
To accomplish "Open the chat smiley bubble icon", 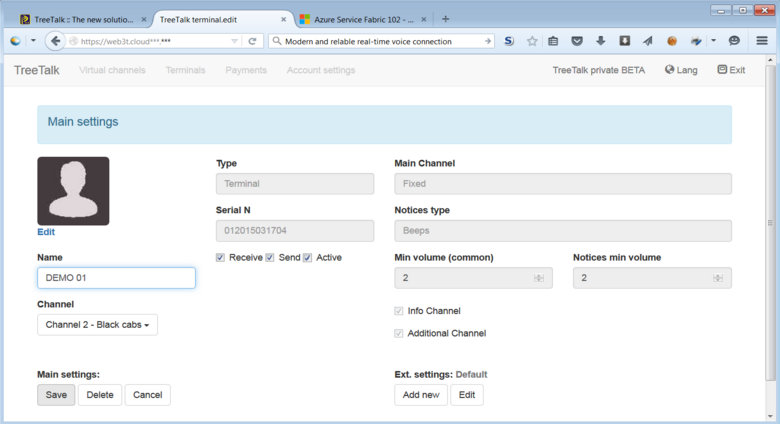I will tap(734, 41).
